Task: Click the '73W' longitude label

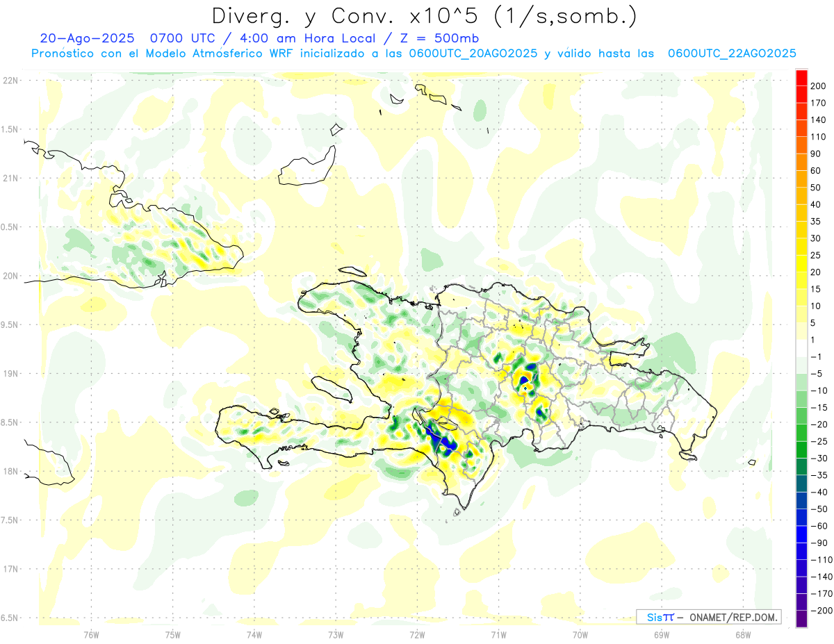Action: click(336, 634)
